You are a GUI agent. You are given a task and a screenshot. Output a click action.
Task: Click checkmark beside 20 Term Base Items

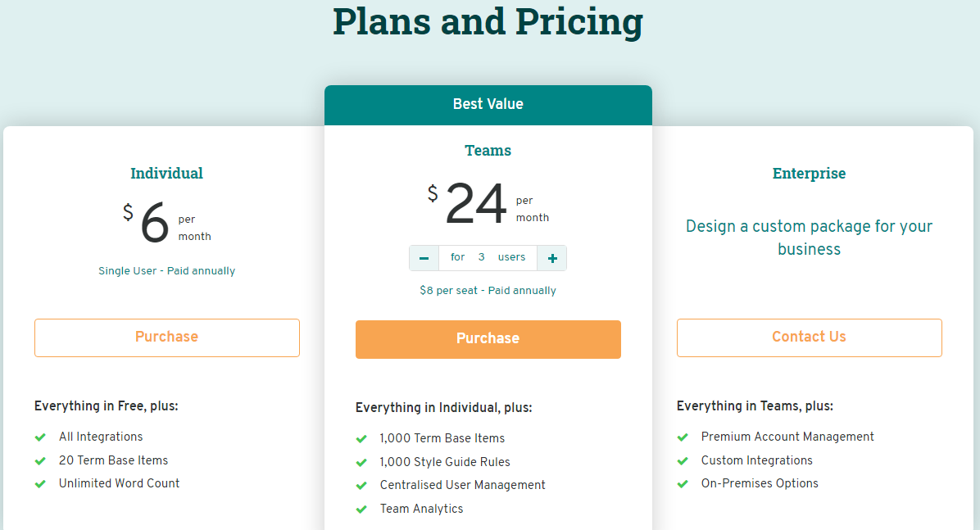[x=40, y=460]
